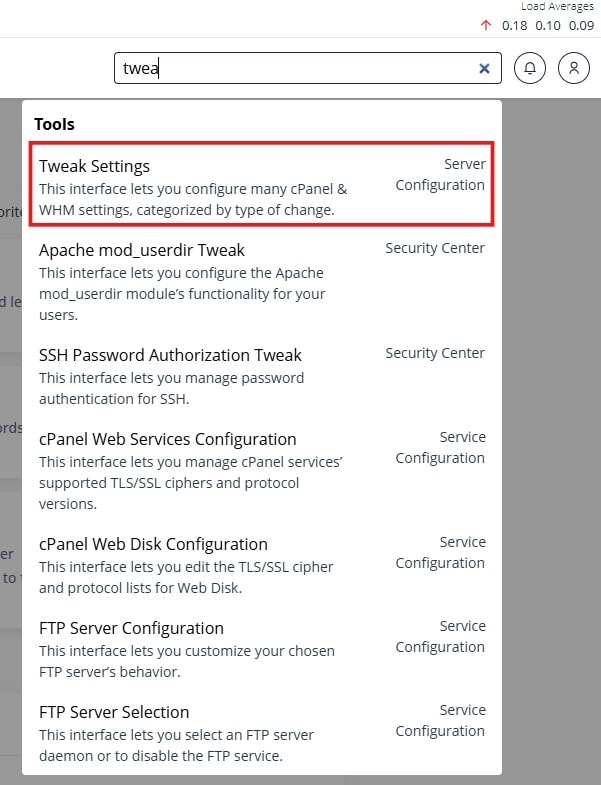Open the user account profile icon

click(x=574, y=68)
